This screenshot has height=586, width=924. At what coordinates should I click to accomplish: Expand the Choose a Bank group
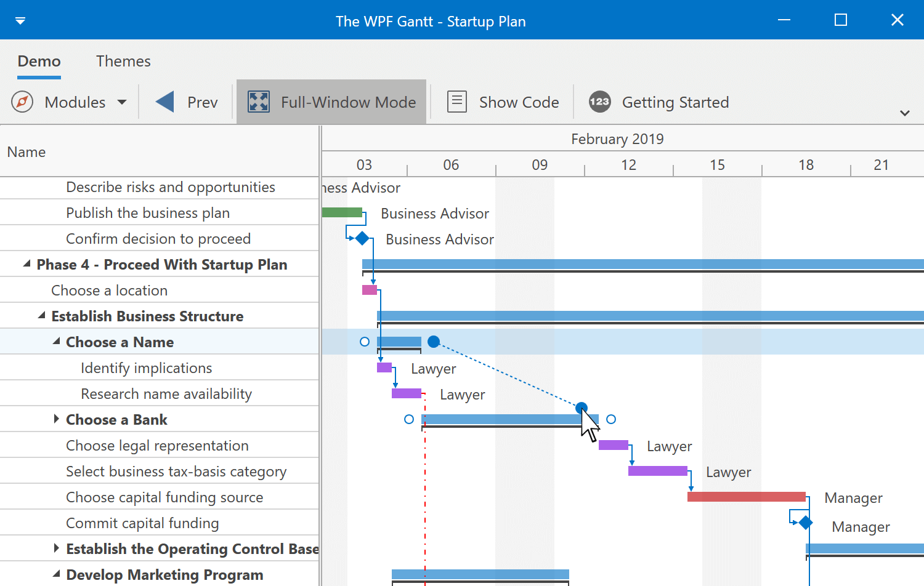click(55, 419)
